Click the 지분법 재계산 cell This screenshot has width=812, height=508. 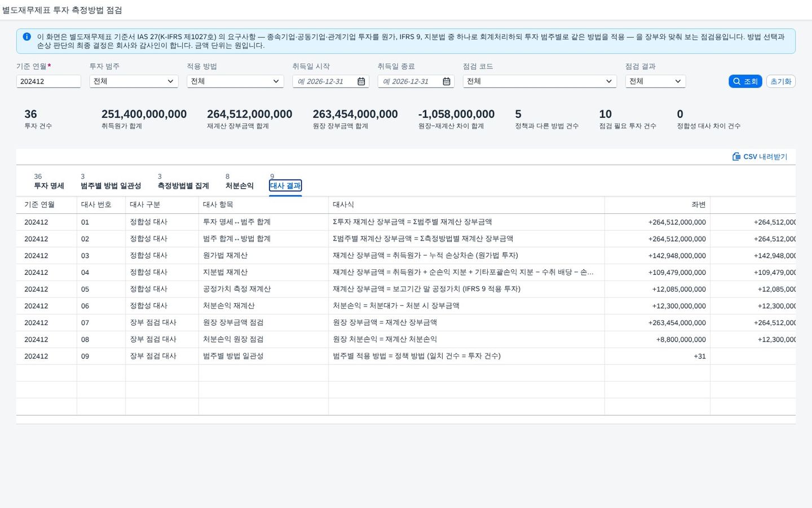pos(263,273)
